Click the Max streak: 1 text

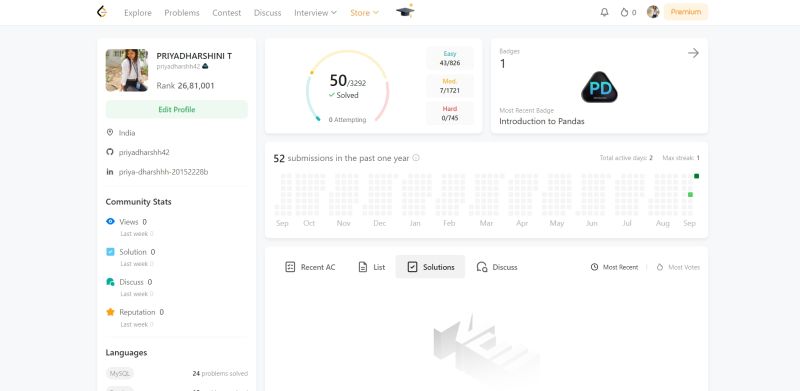(x=681, y=158)
